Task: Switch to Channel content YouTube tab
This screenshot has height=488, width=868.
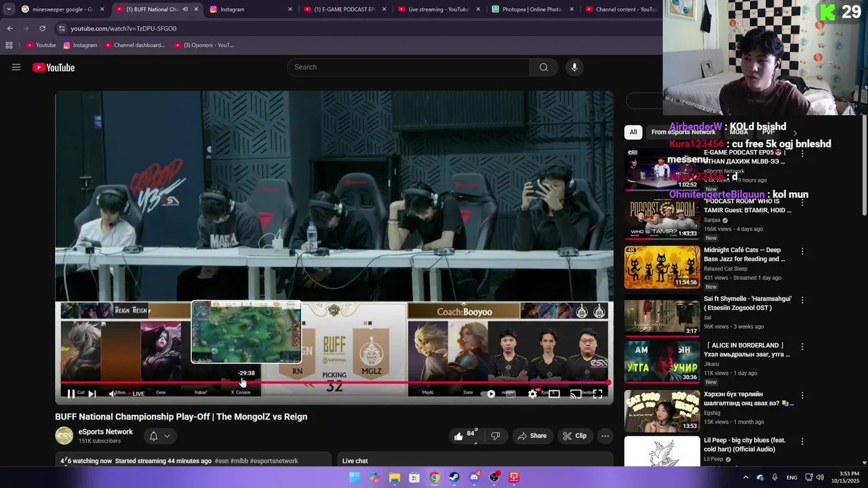Action: click(622, 9)
